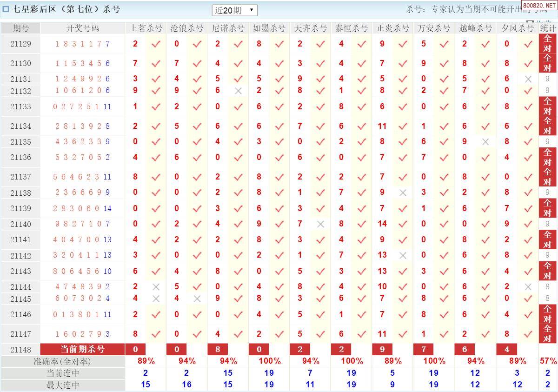Click the 沧浪杀号 column header
Viewport: 558px width, 392px height.
tap(186, 28)
